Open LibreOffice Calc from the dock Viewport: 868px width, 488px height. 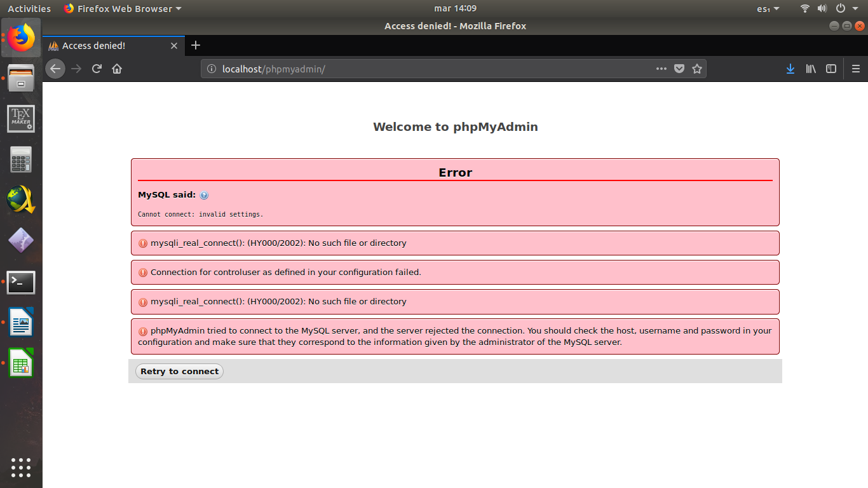click(21, 363)
